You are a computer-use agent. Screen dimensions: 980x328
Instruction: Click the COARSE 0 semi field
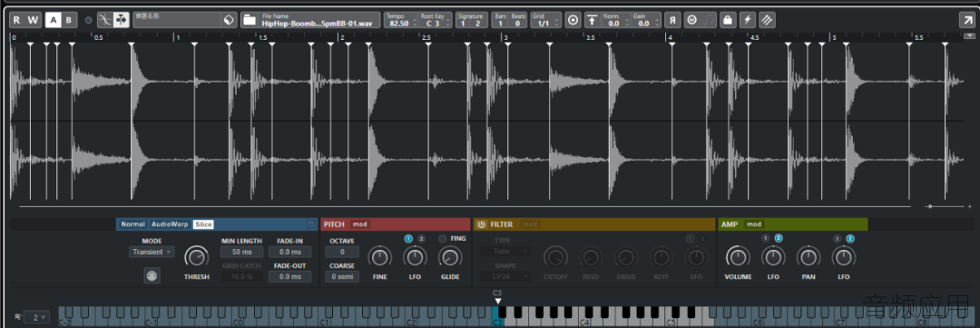tap(342, 276)
